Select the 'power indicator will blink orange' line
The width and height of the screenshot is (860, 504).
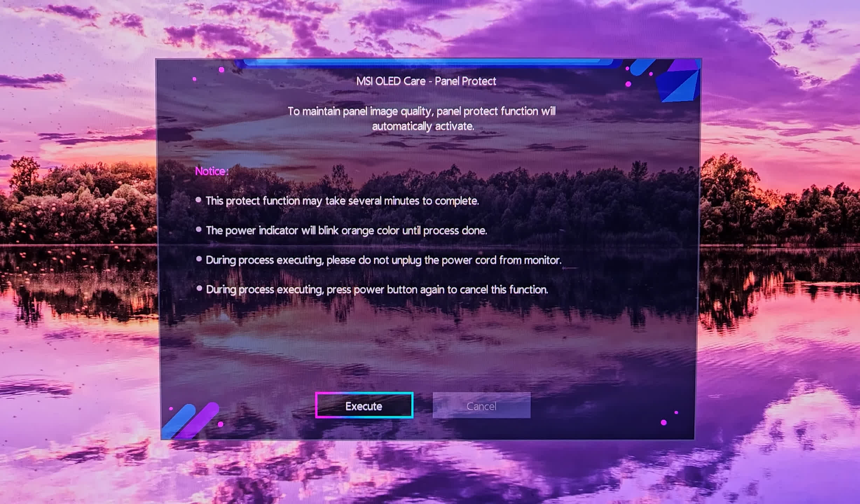tap(346, 231)
